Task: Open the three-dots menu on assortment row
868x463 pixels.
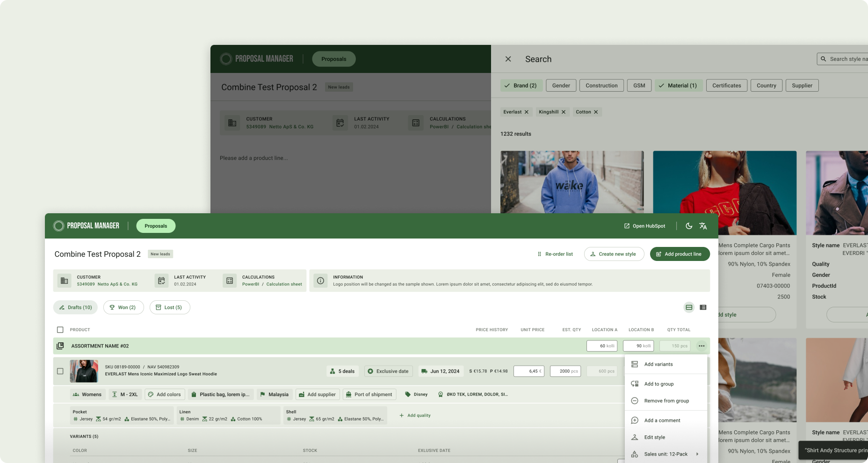Action: (x=702, y=346)
